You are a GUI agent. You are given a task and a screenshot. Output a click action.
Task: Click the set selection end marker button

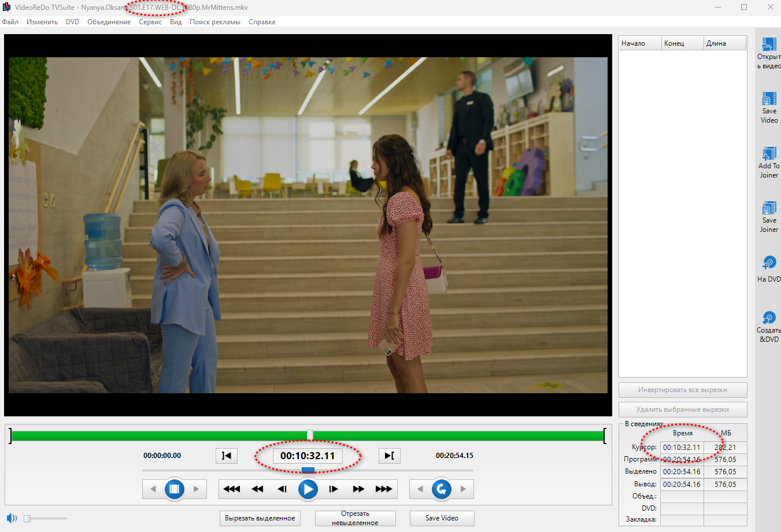tap(390, 456)
